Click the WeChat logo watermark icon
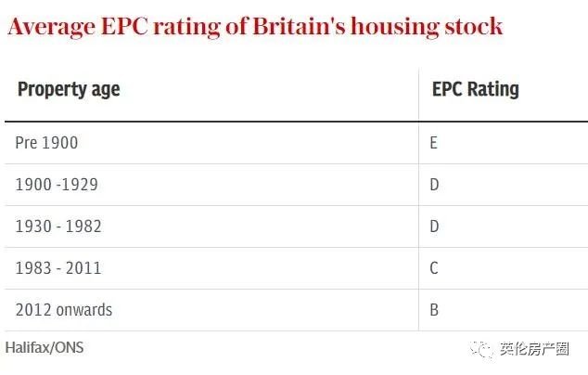The image size is (588, 375). coord(480,349)
